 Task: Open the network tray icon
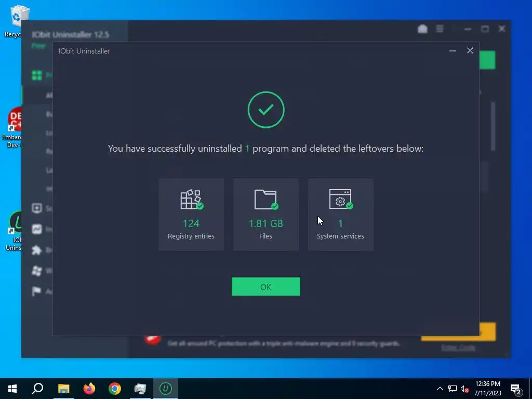tap(453, 389)
